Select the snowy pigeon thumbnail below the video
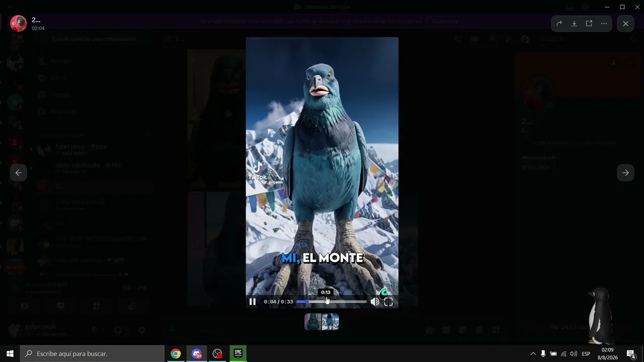This screenshot has height=362, width=644. tap(331, 322)
